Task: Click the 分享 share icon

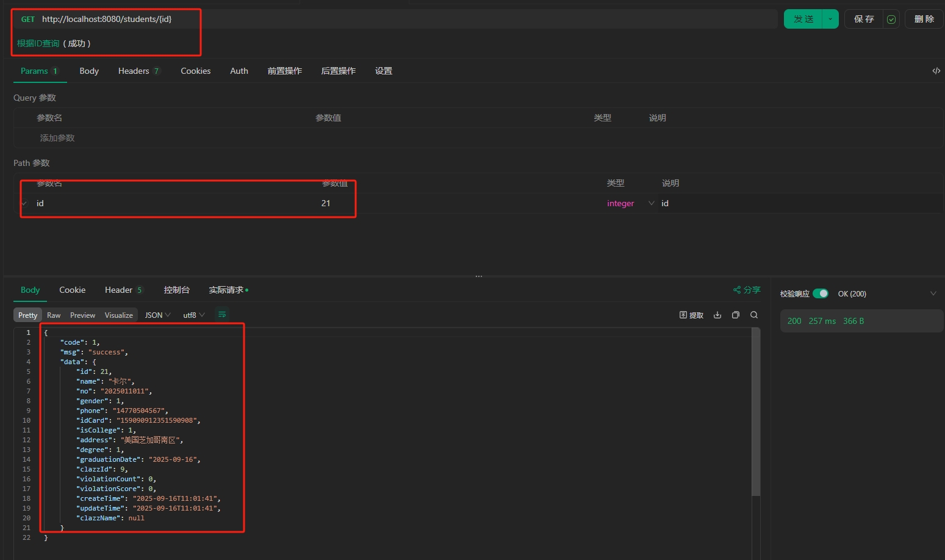Action: click(746, 290)
